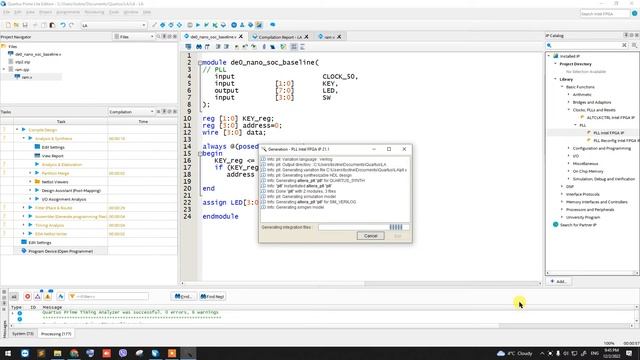
Task: Click the Save toolbar icon
Action: (x=25, y=25)
